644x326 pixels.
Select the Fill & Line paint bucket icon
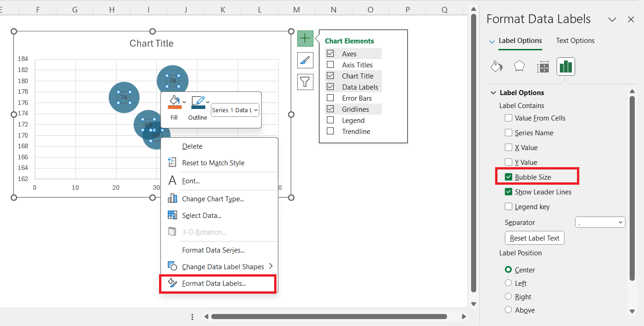pyautogui.click(x=496, y=67)
